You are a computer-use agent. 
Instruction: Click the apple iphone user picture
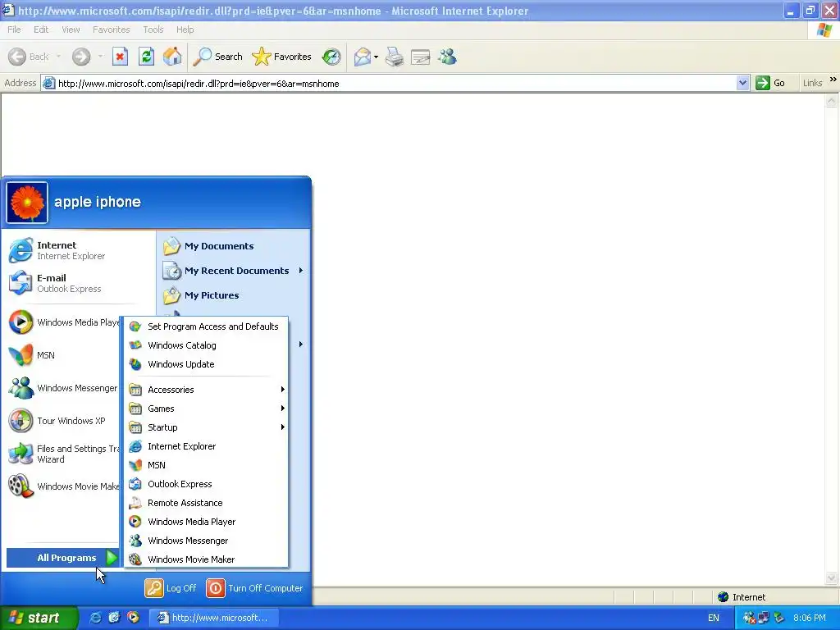click(27, 203)
